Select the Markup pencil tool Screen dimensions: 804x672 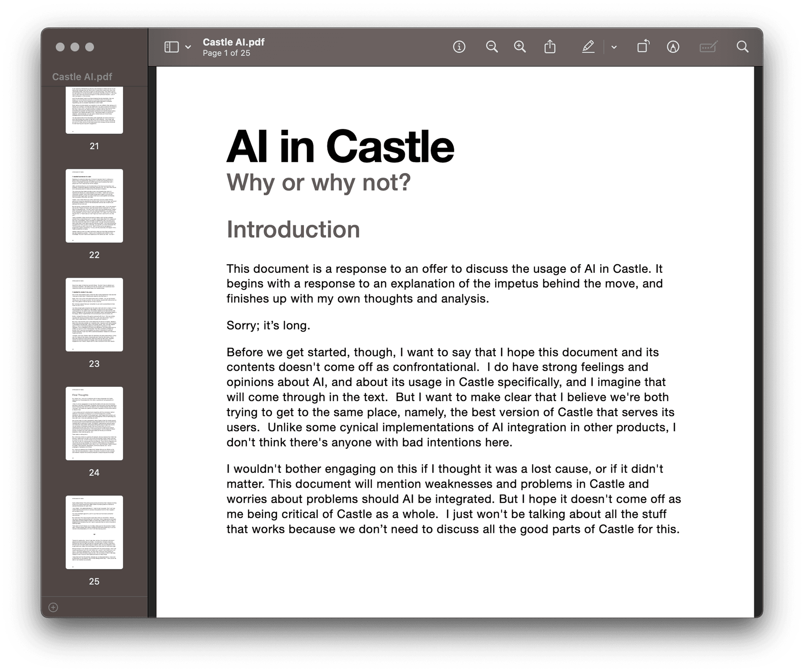pyautogui.click(x=588, y=47)
